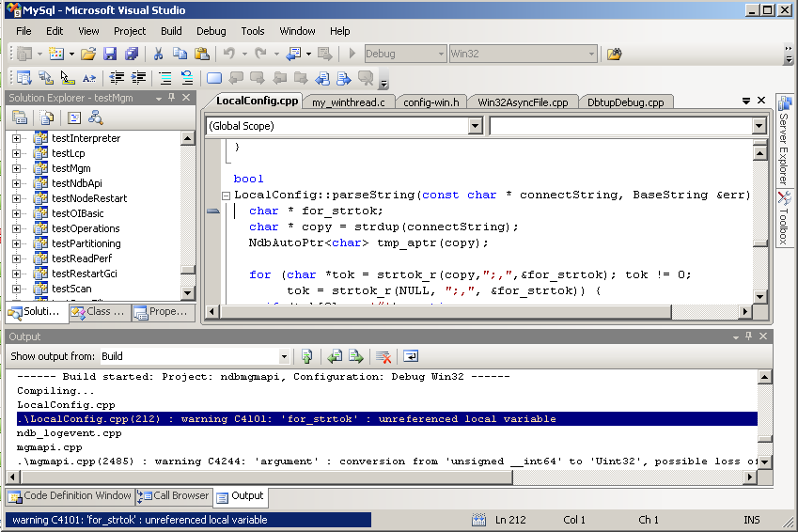Collapse the LocalConfig::parseString code block
Viewport: 798px width, 532px height.
pyautogui.click(x=225, y=196)
